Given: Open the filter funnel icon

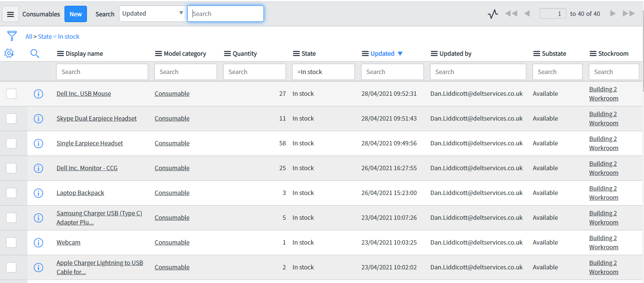Looking at the screenshot, I should point(12,36).
